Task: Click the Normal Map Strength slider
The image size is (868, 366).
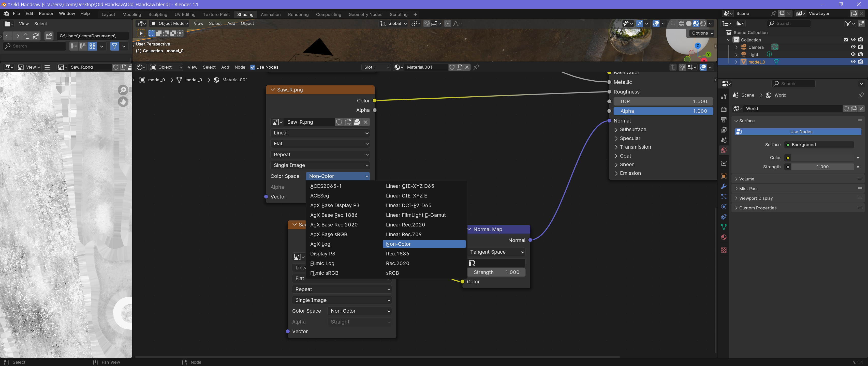Action: [496, 272]
